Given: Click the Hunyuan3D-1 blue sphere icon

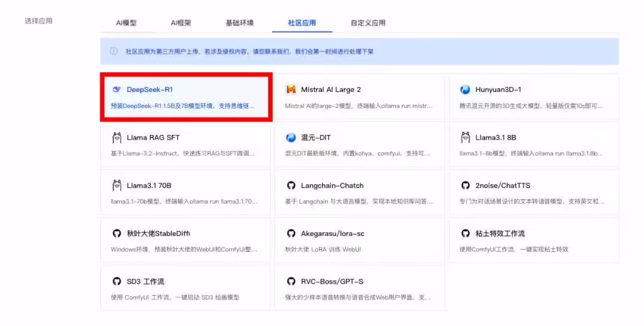Looking at the screenshot, I should 465,89.
